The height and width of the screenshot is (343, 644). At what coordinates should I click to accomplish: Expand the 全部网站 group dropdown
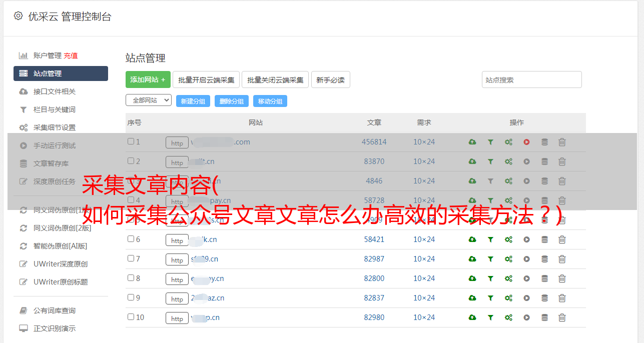click(x=149, y=100)
